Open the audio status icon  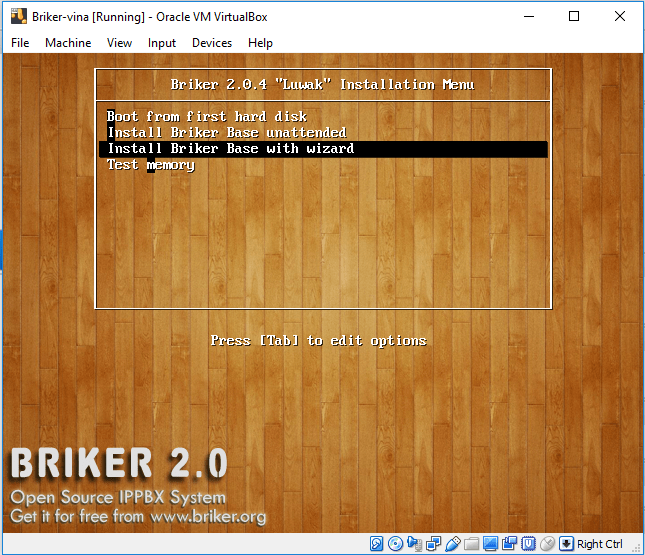click(x=415, y=544)
